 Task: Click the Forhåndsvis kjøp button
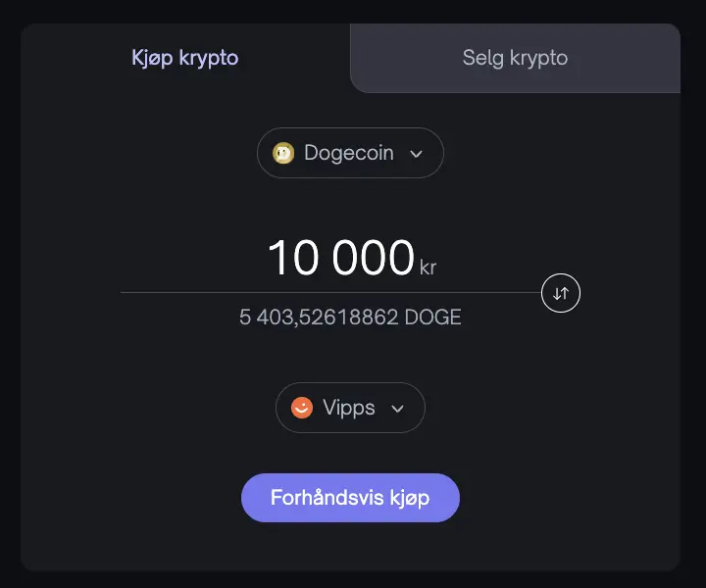click(x=350, y=498)
